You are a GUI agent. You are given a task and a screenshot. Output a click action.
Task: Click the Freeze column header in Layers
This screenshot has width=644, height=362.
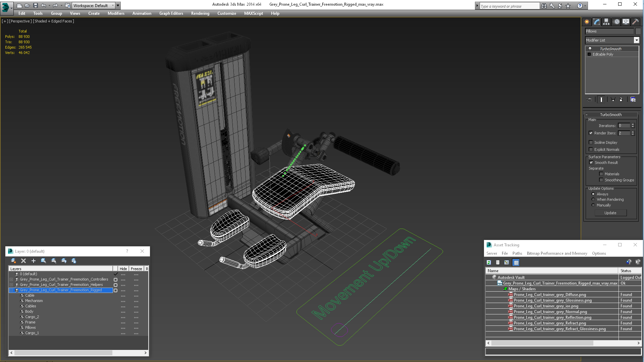coord(136,269)
